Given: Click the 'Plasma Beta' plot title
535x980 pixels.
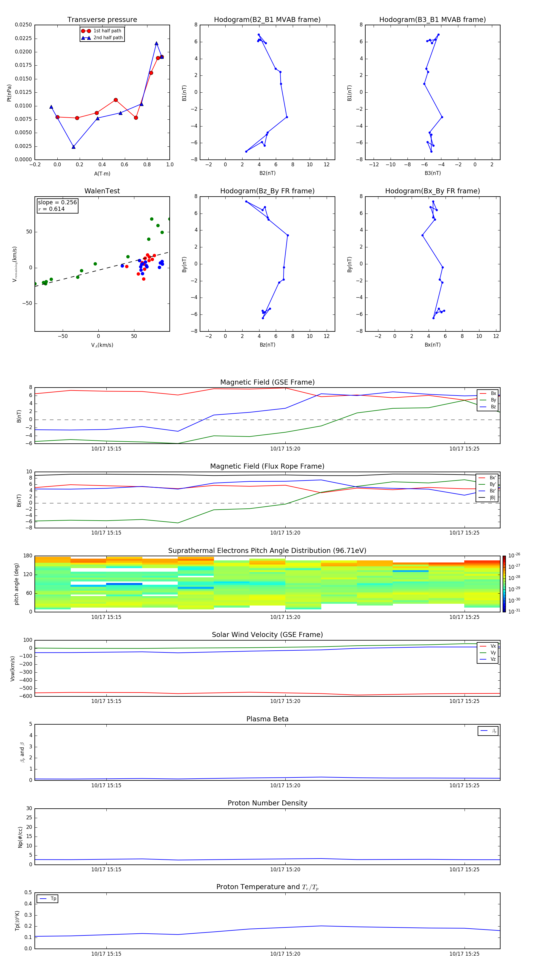Looking at the screenshot, I should tap(267, 719).
